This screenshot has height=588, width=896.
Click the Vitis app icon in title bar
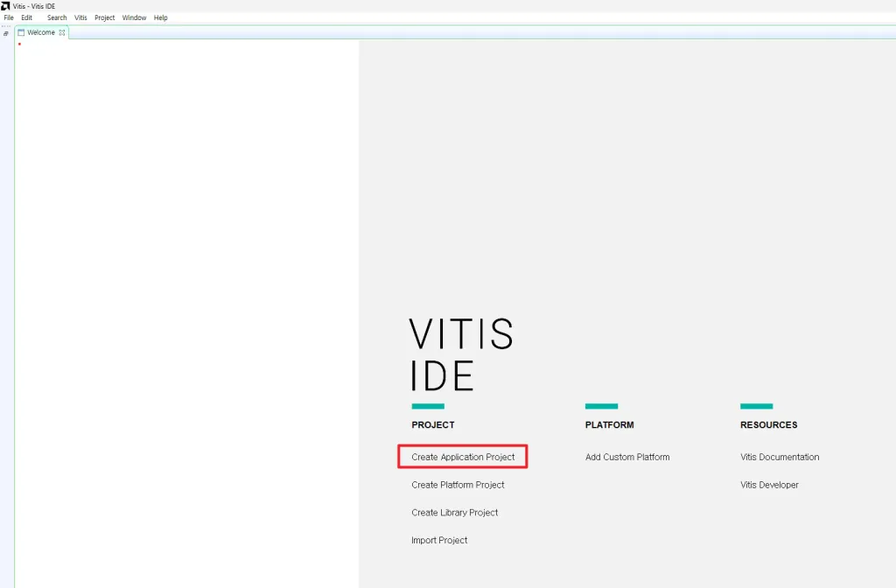[6, 6]
